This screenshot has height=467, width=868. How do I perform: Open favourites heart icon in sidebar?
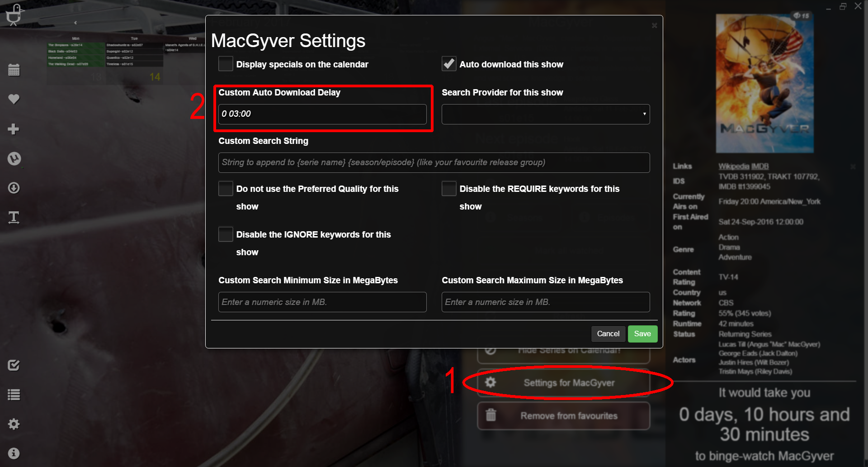[x=14, y=99]
